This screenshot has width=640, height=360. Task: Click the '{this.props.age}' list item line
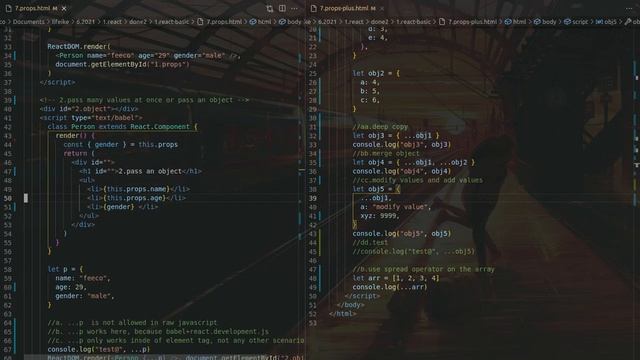[136, 198]
